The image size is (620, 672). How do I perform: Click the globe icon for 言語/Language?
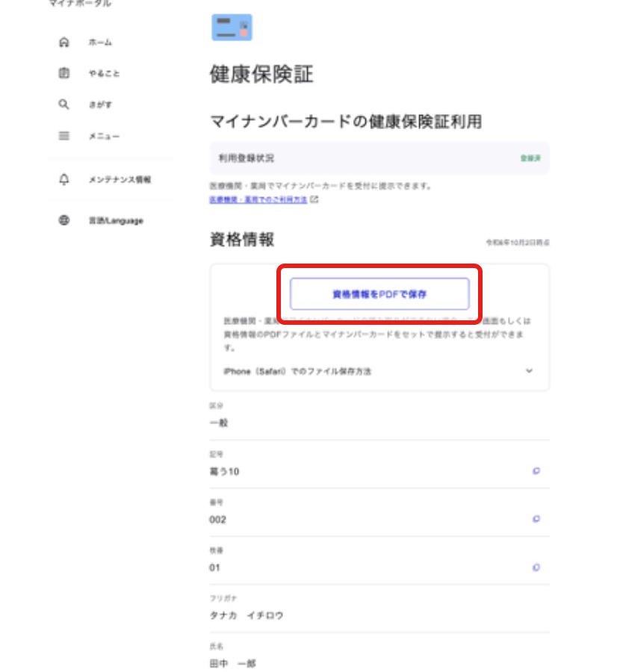click(x=64, y=221)
